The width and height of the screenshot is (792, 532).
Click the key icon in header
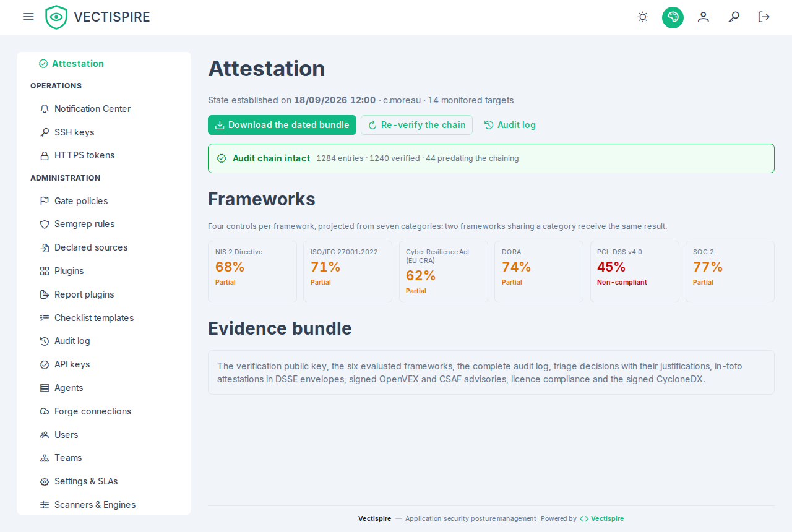click(734, 17)
